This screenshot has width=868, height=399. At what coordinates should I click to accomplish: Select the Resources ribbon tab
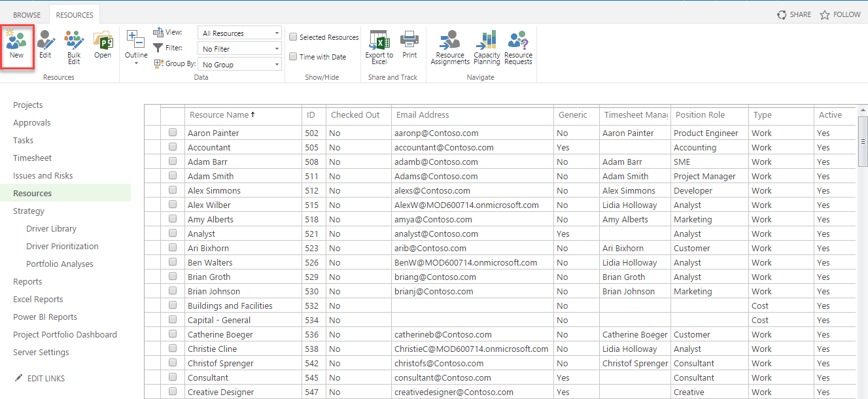coord(75,15)
